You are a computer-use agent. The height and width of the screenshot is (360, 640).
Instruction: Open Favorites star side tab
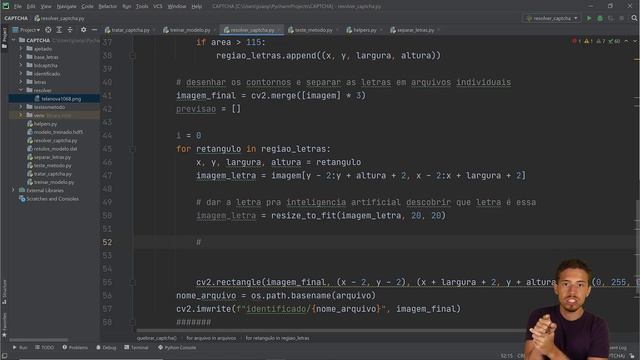pyautogui.click(x=4, y=324)
